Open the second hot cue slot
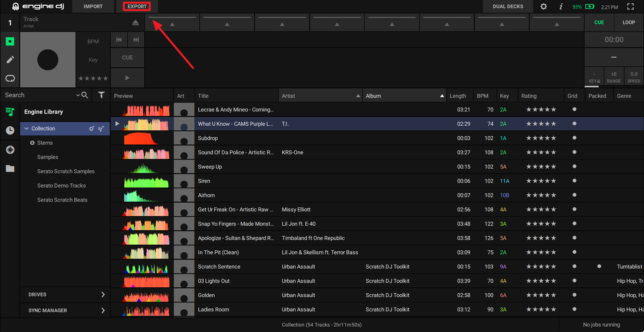 [x=227, y=23]
